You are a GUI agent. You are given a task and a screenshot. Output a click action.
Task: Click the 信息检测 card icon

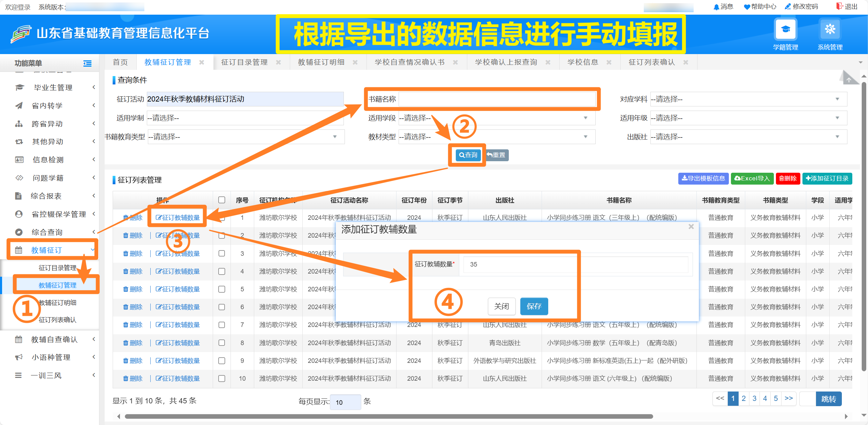19,160
